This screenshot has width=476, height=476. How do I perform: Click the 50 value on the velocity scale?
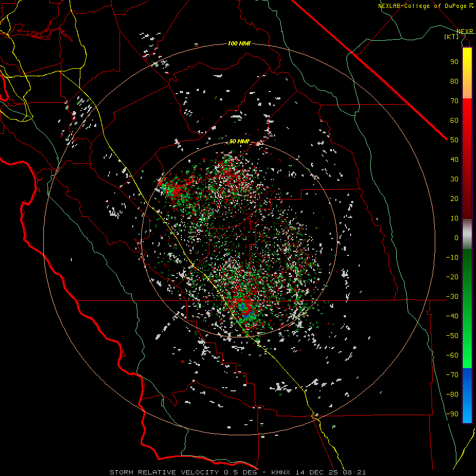click(x=454, y=140)
